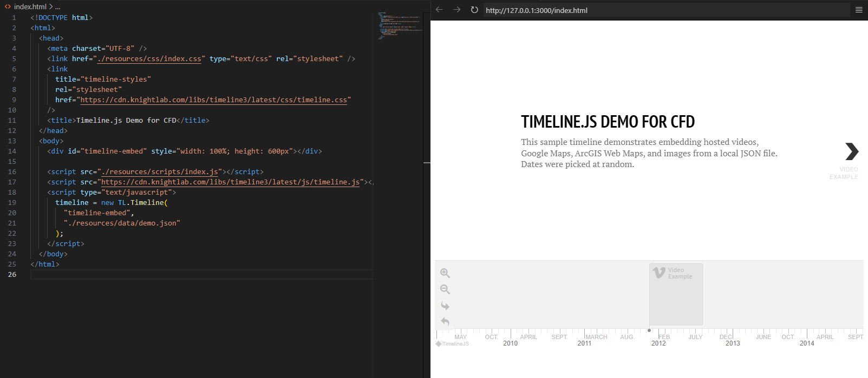Open the hamburger menu in preview toolbar
The width and height of the screenshot is (868, 378).
click(859, 10)
